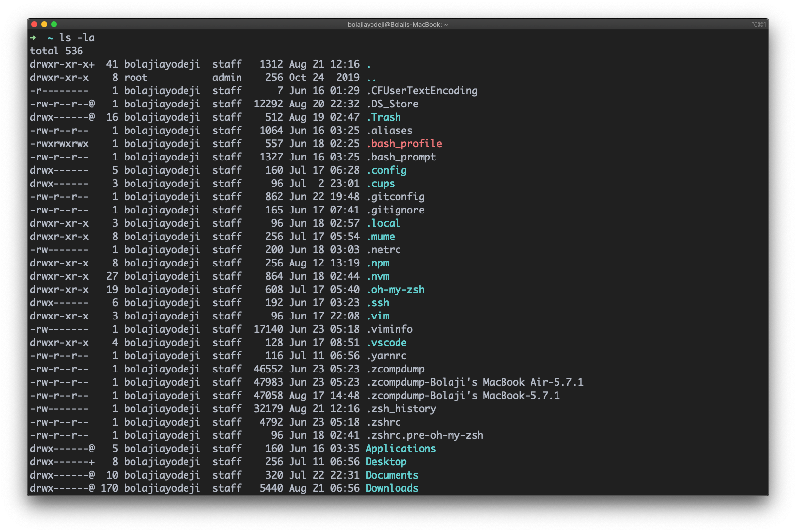Click the ⌥⌘1 indicator in title bar
The height and width of the screenshot is (532, 796).
coord(759,23)
